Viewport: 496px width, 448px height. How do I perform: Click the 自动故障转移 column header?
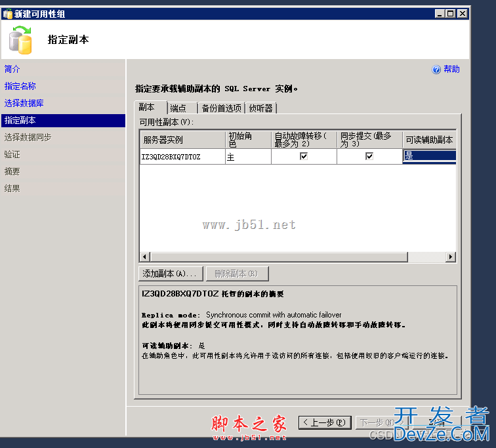(x=304, y=140)
